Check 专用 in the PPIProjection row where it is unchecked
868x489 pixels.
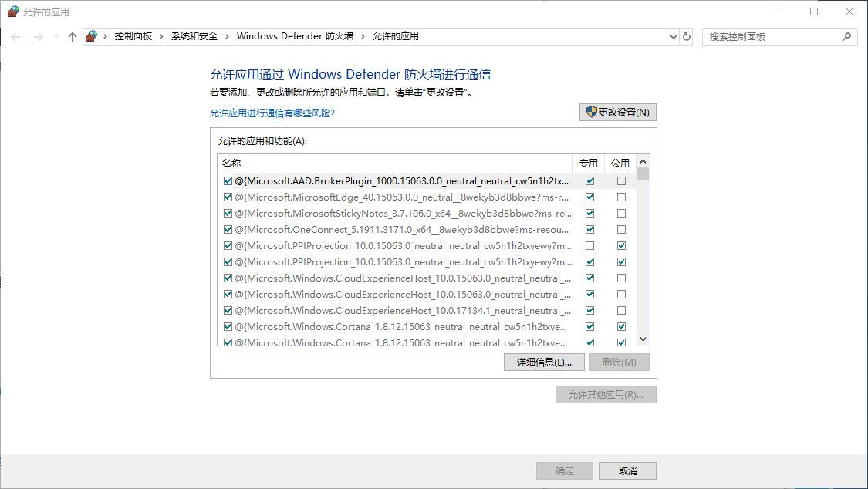[589, 245]
